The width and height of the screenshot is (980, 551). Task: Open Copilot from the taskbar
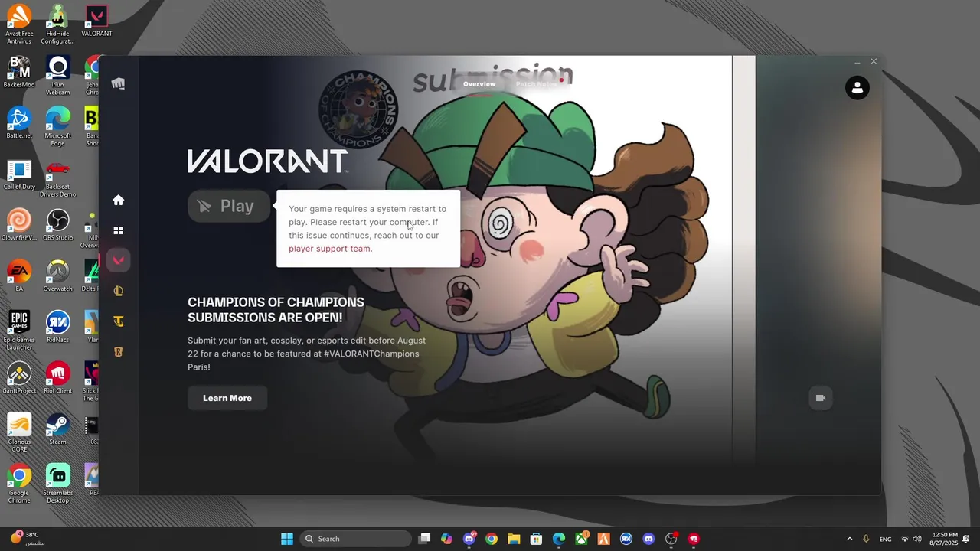447,539
